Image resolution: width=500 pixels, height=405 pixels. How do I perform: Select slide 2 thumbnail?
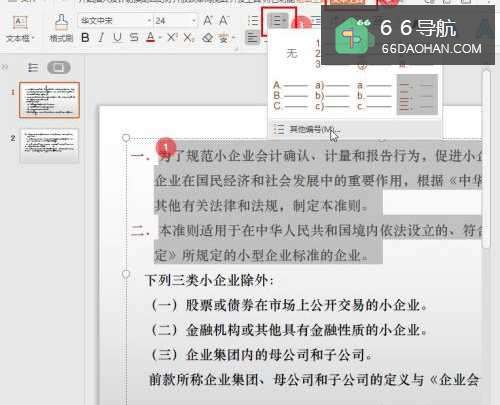tap(49, 145)
